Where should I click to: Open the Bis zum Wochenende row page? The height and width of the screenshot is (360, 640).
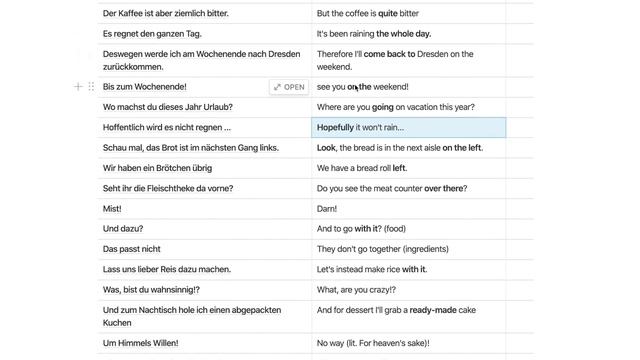[x=289, y=87]
